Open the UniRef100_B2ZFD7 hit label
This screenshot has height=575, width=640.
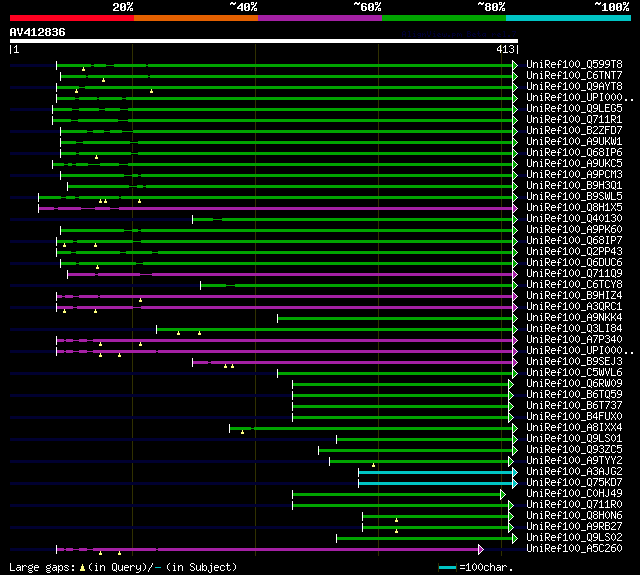(x=574, y=131)
